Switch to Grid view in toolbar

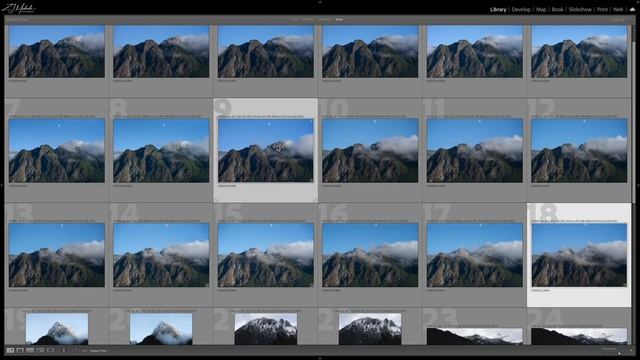coord(10,350)
